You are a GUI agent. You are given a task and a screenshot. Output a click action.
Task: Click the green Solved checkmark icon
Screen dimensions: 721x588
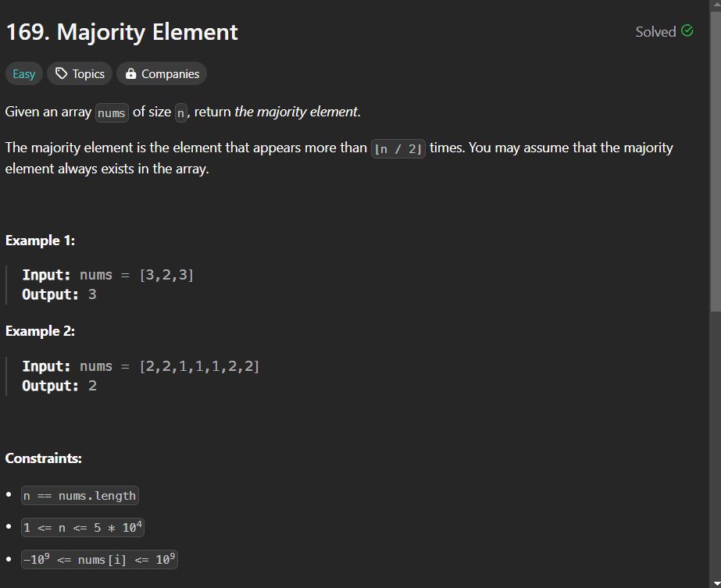point(687,30)
